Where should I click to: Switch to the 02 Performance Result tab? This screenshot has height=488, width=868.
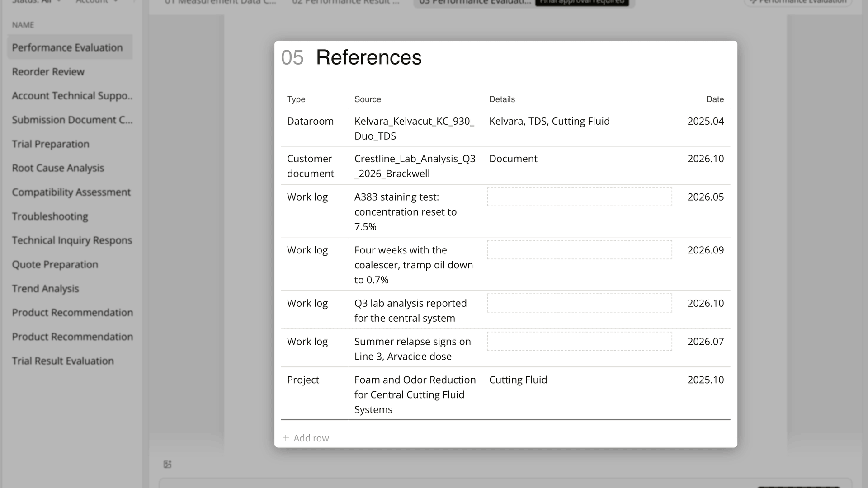tap(345, 2)
